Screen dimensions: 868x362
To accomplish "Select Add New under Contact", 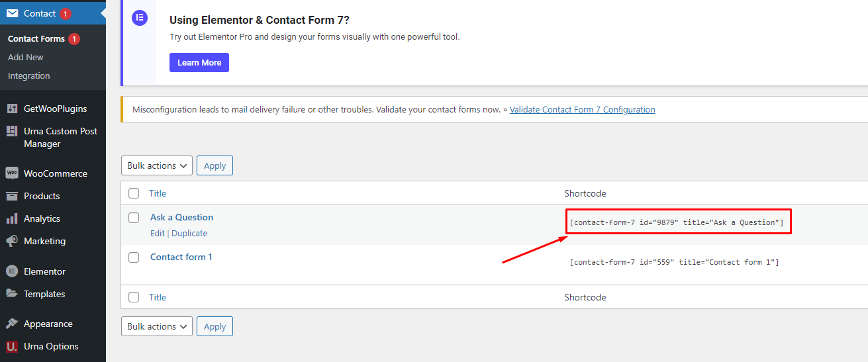I will coord(26,58).
